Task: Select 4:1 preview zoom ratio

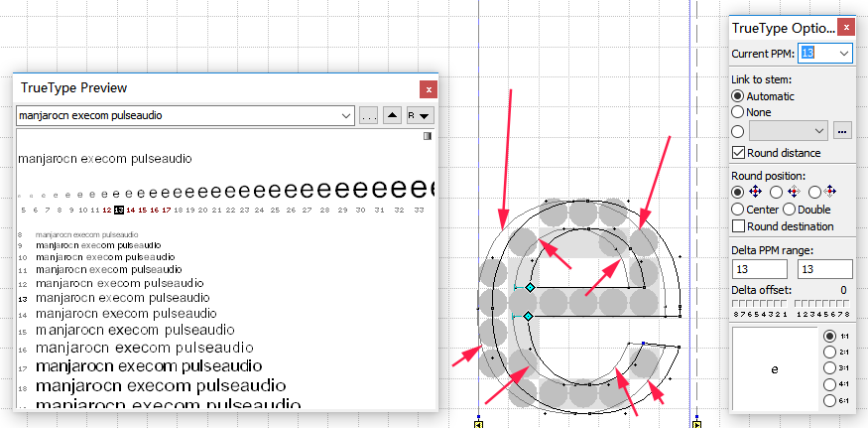Action: pyautogui.click(x=829, y=384)
